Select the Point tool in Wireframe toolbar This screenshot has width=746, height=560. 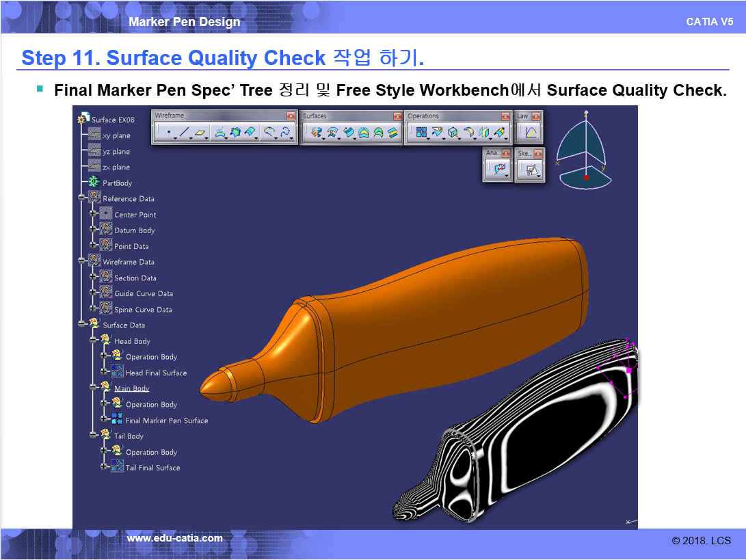click(x=168, y=133)
